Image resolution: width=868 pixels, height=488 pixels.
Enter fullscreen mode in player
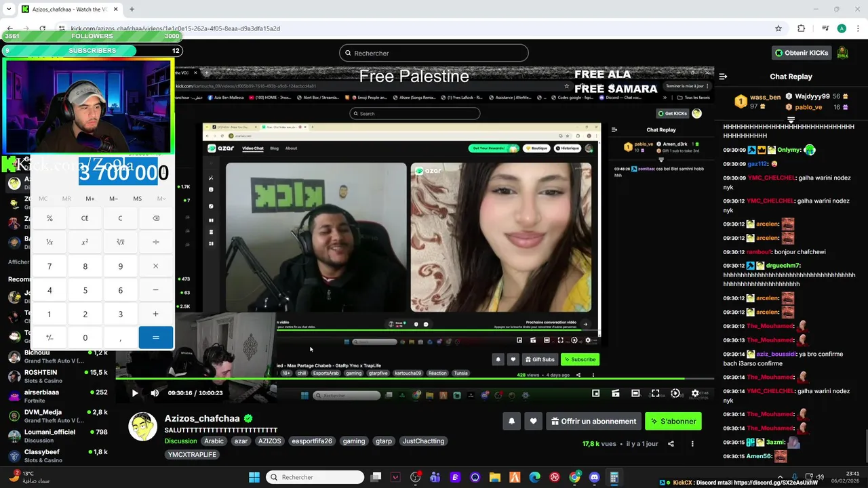[655, 393]
